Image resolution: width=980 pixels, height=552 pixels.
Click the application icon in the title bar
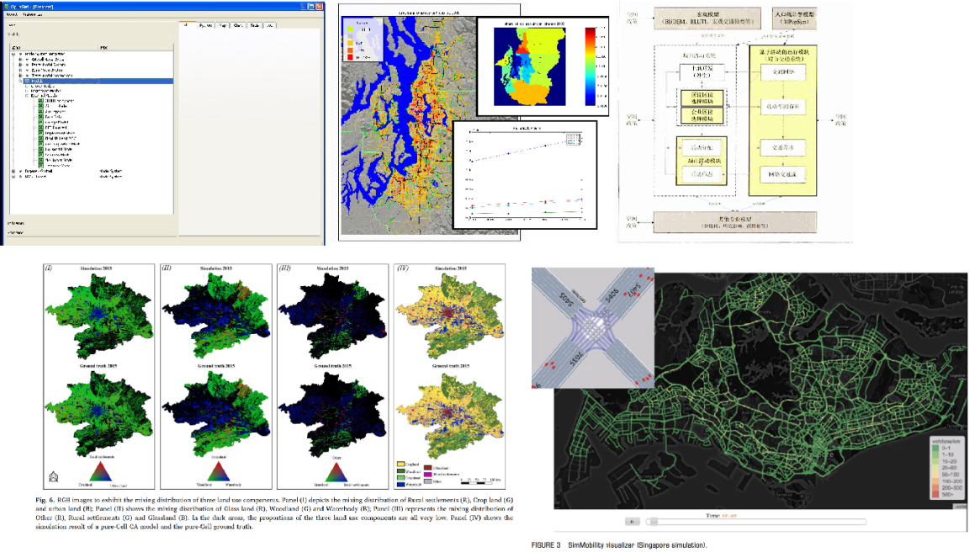[7, 4]
